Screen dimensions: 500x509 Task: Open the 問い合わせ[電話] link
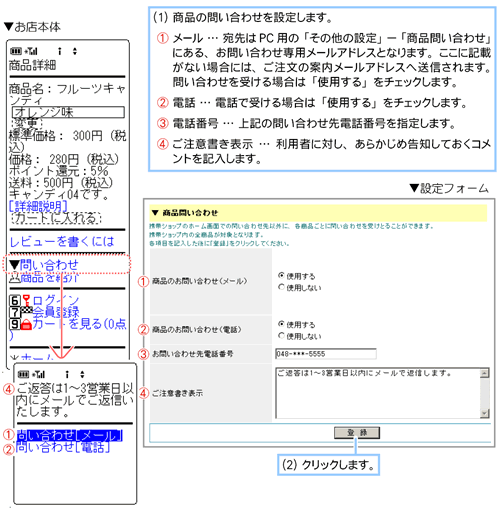[x=63, y=447]
